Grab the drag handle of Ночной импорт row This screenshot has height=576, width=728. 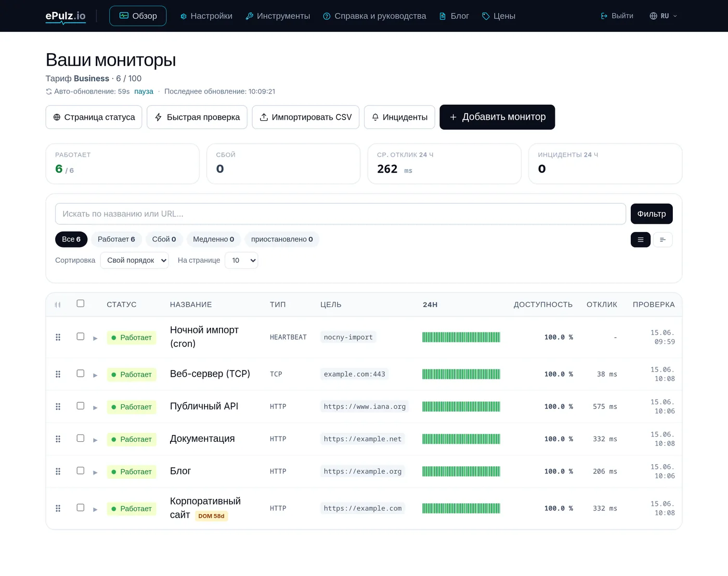pos(58,337)
